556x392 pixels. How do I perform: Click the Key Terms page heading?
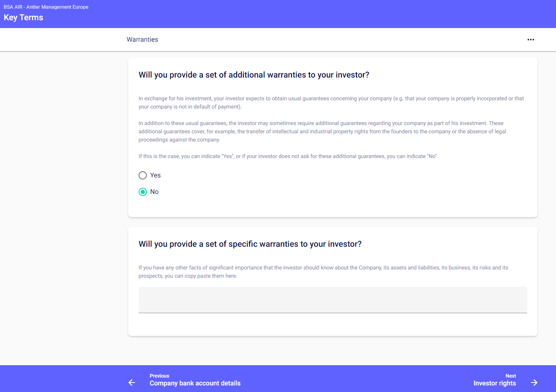coord(24,17)
